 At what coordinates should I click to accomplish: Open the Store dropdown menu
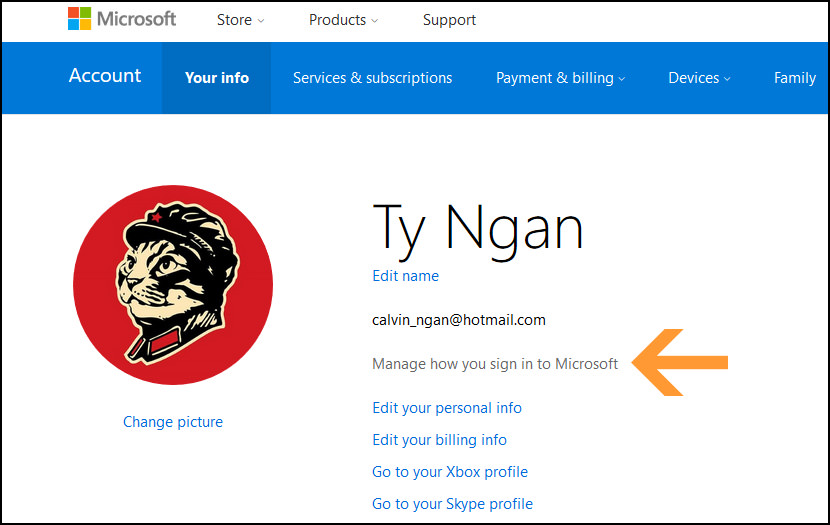pos(240,20)
